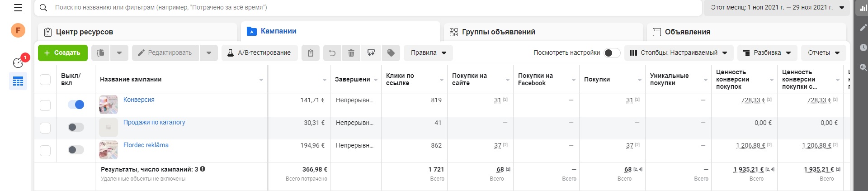The image size is (868, 191).
Task: Open the campaigns table grid icon in sidebar
Action: point(18,81)
